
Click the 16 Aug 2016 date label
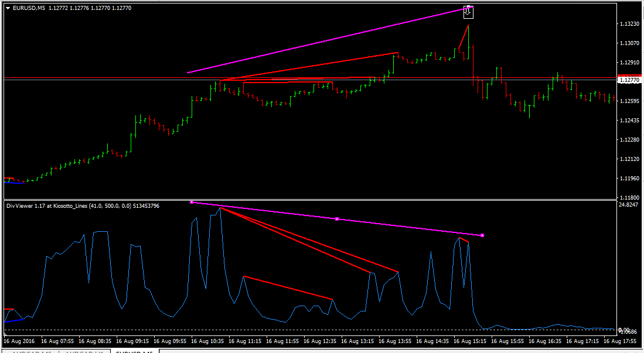19,341
